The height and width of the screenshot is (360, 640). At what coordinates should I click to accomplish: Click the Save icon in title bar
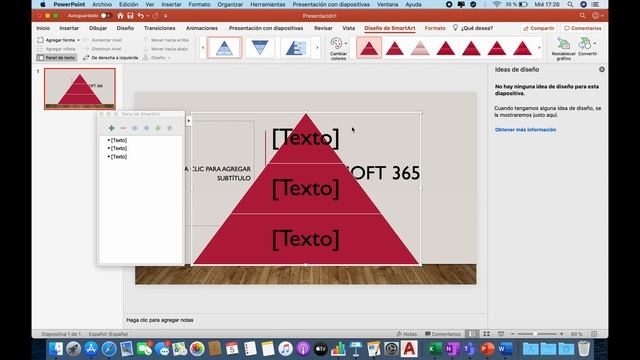(130, 16)
